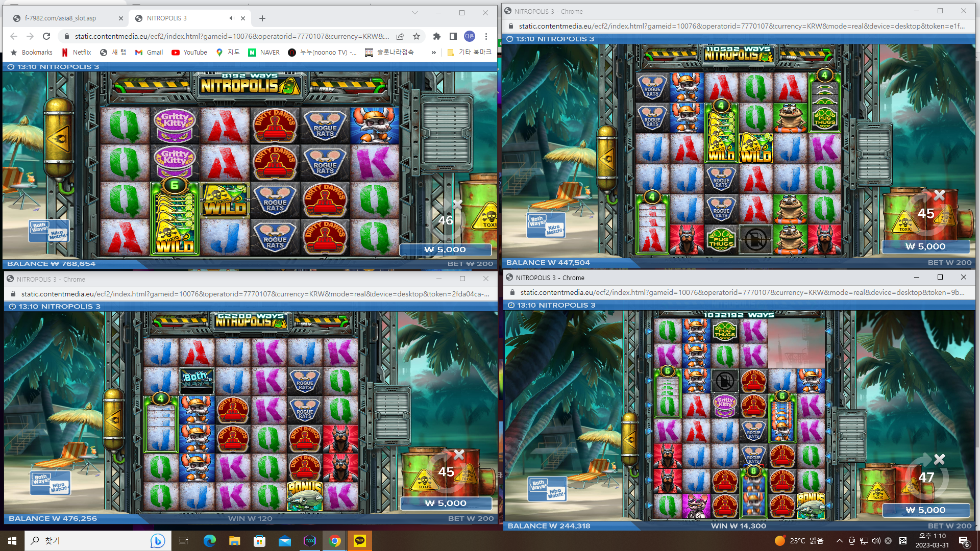Open the Windows Start menu

[x=12, y=541]
